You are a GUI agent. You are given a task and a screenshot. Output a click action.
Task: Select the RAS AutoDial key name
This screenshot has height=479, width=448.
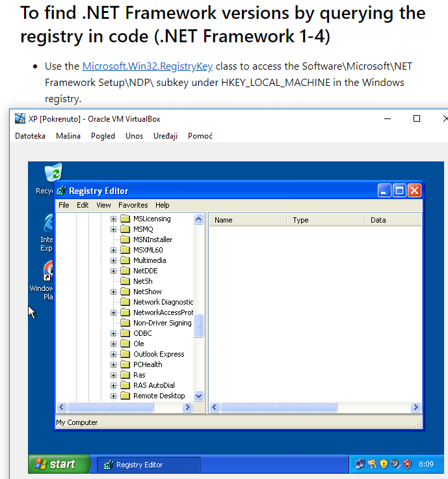(x=154, y=385)
